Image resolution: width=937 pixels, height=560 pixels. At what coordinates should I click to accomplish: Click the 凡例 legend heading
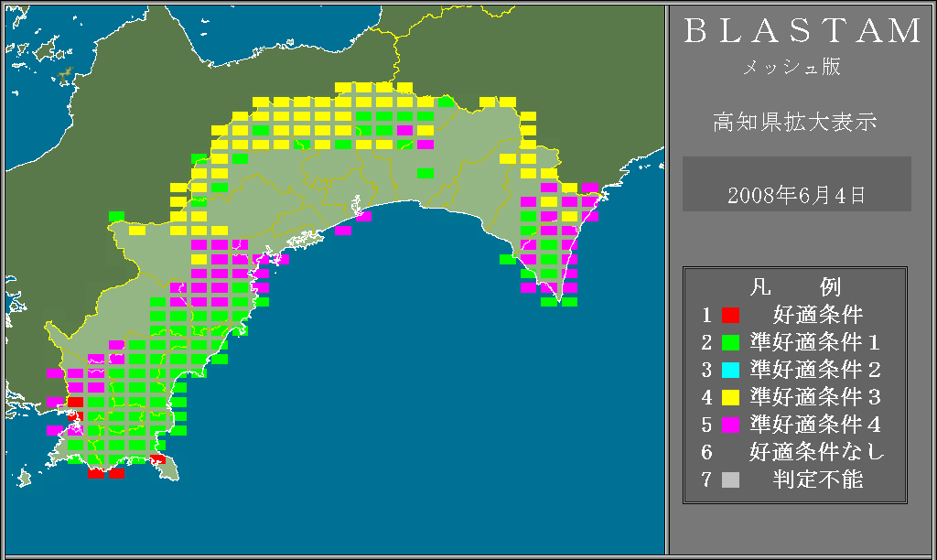[795, 287]
